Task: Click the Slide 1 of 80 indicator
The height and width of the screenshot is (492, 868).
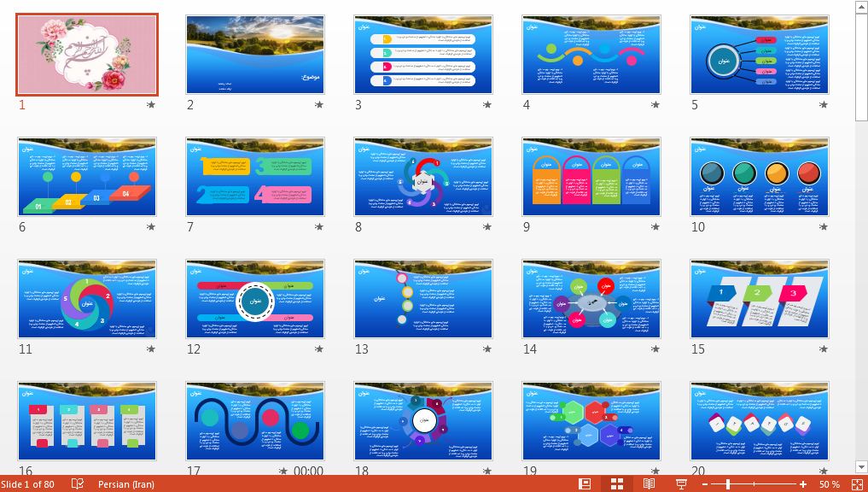Action: point(27,484)
